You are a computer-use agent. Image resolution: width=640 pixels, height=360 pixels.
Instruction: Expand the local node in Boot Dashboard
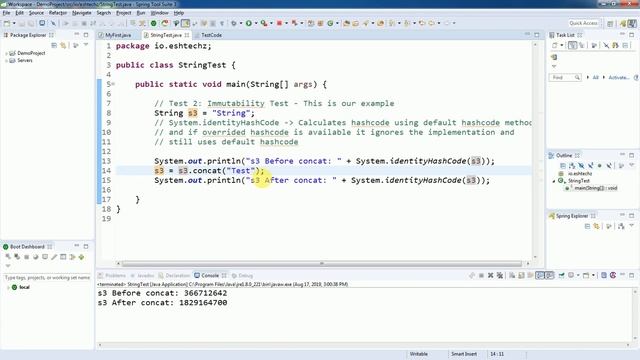pyautogui.click(x=8, y=287)
